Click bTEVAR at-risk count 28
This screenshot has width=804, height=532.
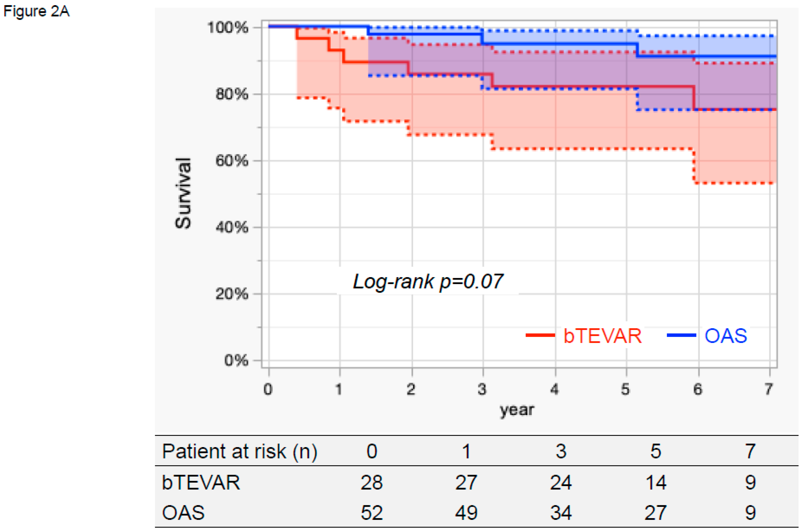pyautogui.click(x=371, y=482)
